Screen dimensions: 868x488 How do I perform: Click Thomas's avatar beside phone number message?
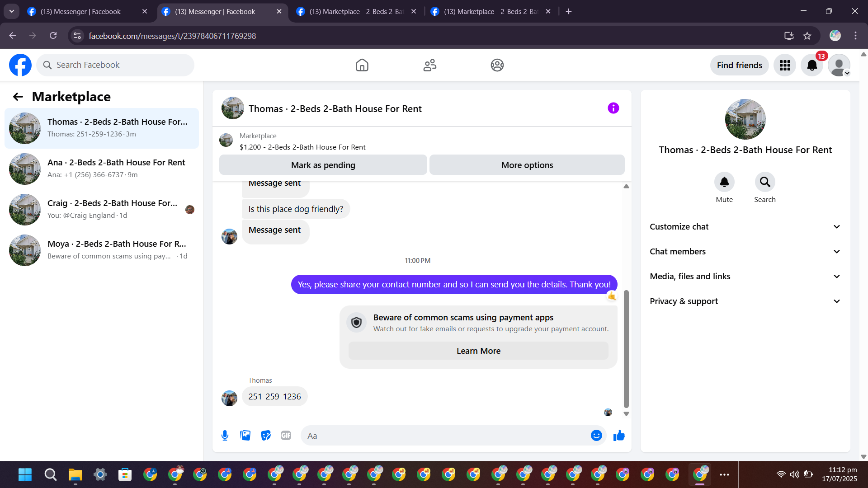click(x=229, y=399)
